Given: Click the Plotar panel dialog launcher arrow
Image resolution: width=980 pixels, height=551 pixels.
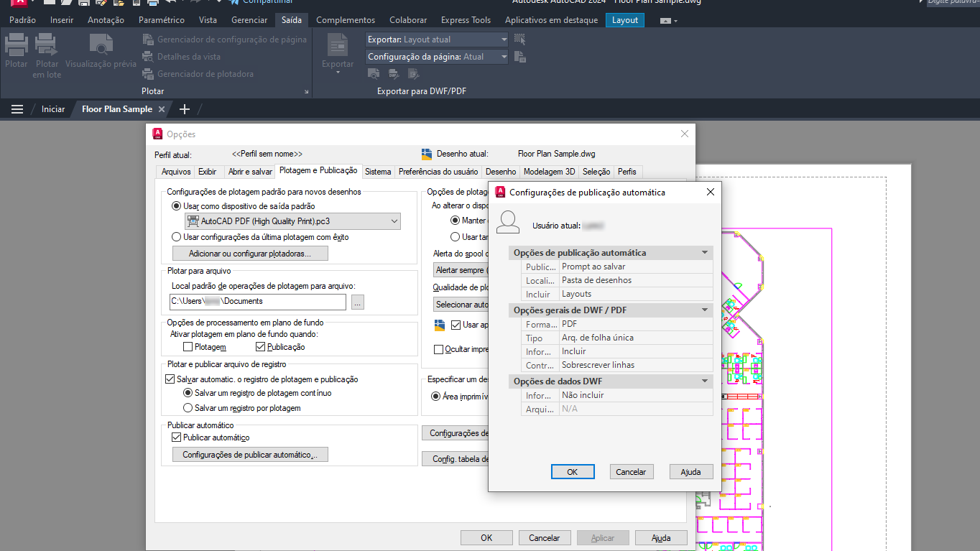Looking at the screenshot, I should 307,92.
